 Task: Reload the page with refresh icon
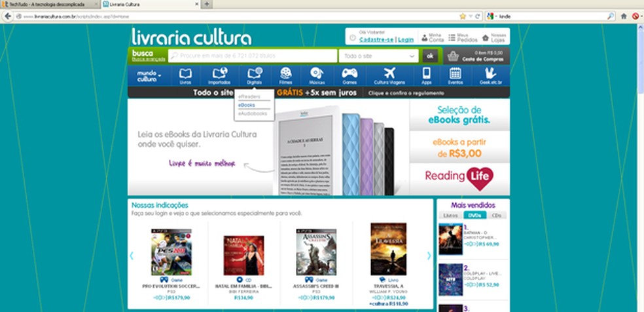coord(478,16)
